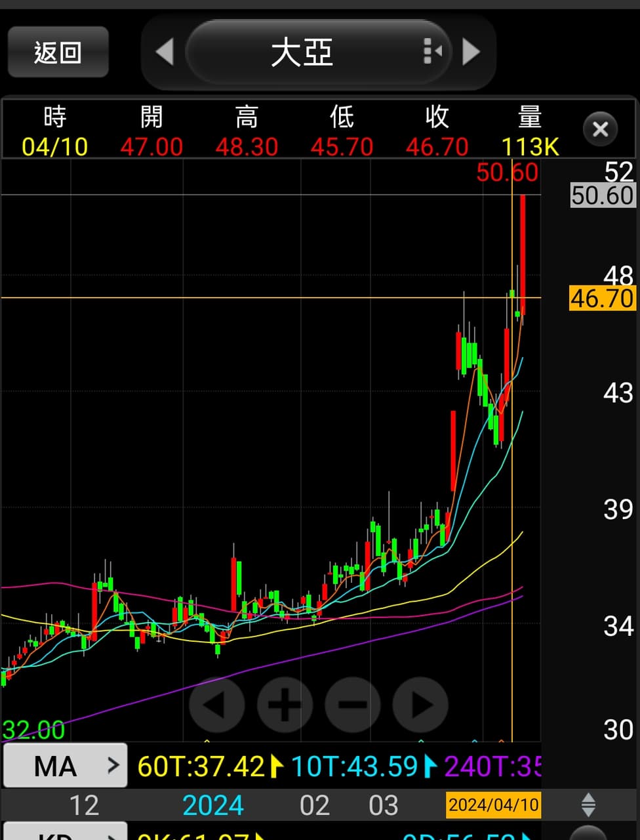
Task: Tap the 02 month label on axis
Action: pyautogui.click(x=315, y=805)
